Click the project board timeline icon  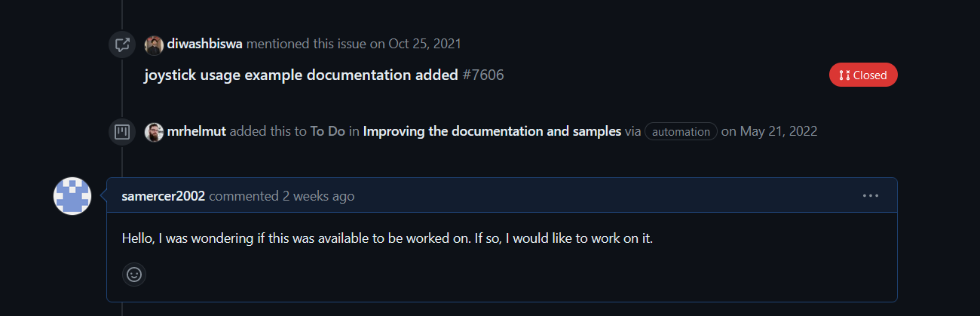121,132
